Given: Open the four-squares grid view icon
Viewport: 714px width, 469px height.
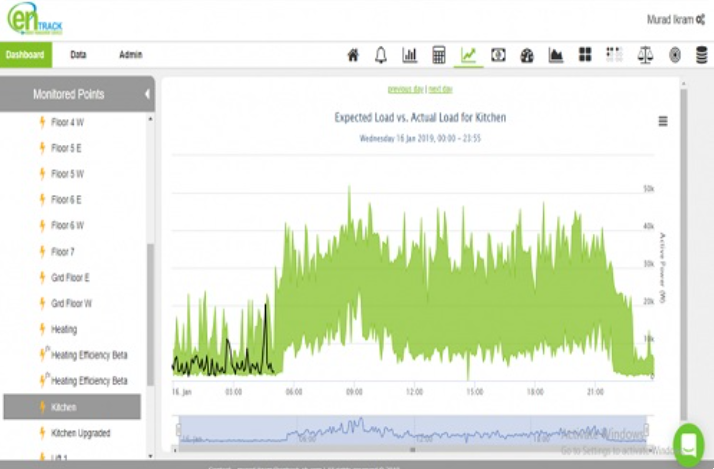Looking at the screenshot, I should tap(586, 55).
